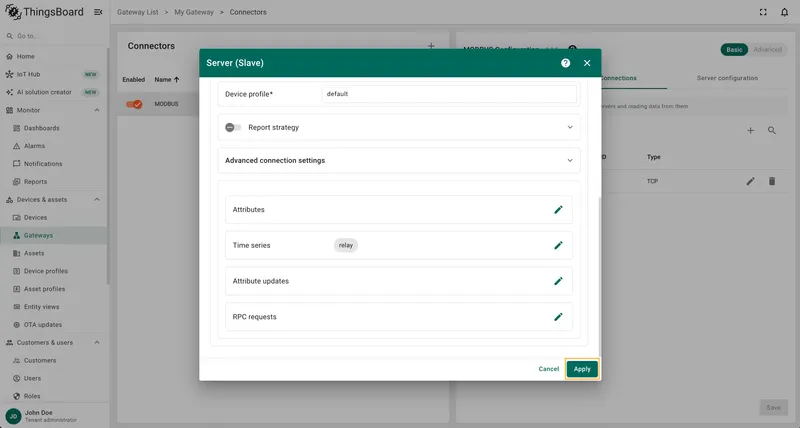Edit Attribute updates with pencil icon
800x428 pixels.
click(558, 281)
